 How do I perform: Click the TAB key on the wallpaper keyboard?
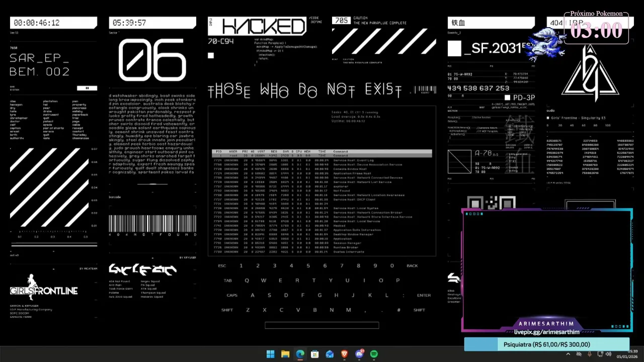tap(228, 281)
